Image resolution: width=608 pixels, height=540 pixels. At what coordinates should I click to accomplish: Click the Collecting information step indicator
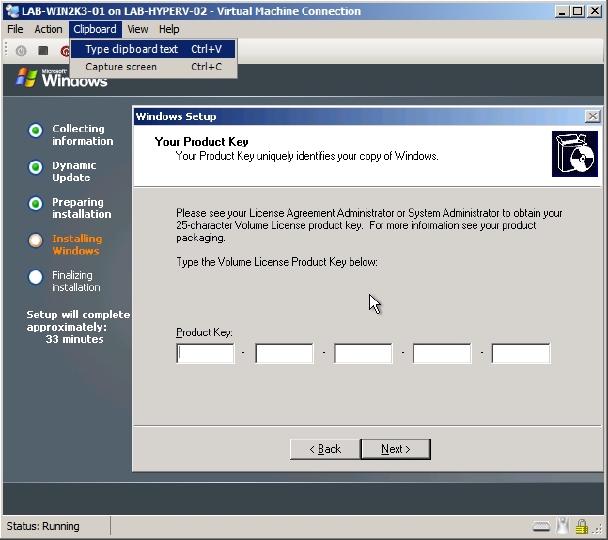35,131
